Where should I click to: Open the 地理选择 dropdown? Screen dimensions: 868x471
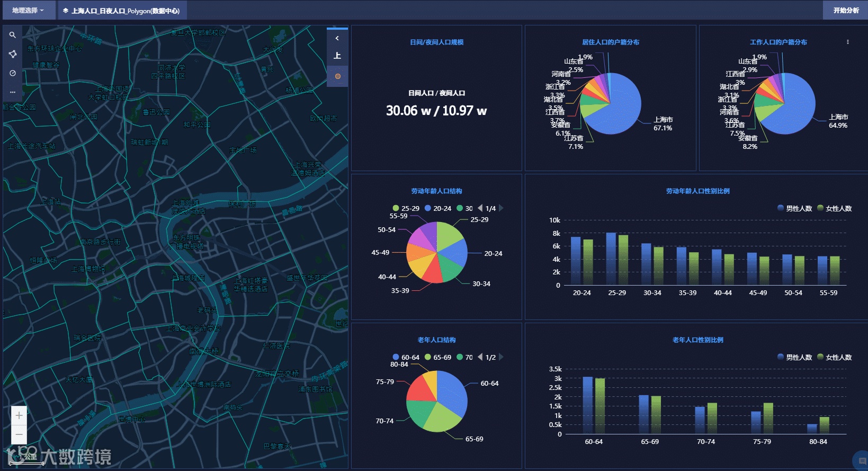point(29,11)
